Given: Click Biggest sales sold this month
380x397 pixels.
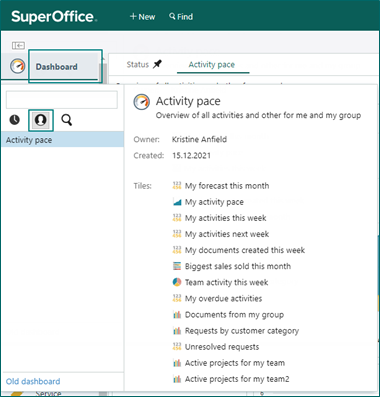Looking at the screenshot, I should click(x=238, y=266).
